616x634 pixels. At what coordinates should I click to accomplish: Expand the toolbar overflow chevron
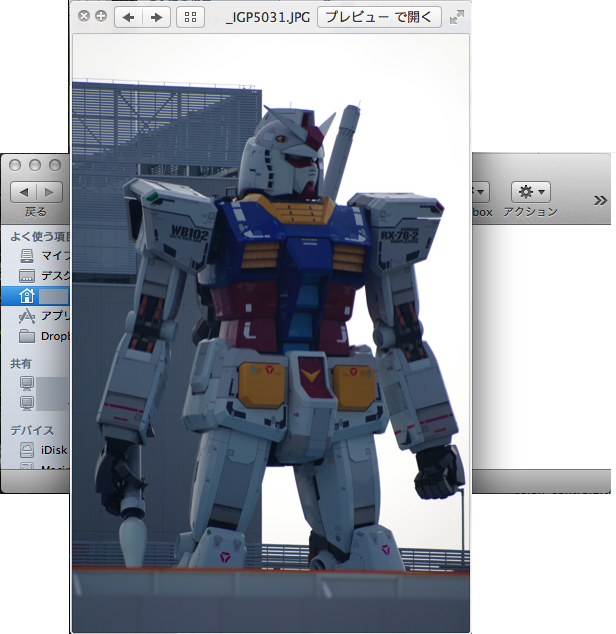pyautogui.click(x=600, y=200)
